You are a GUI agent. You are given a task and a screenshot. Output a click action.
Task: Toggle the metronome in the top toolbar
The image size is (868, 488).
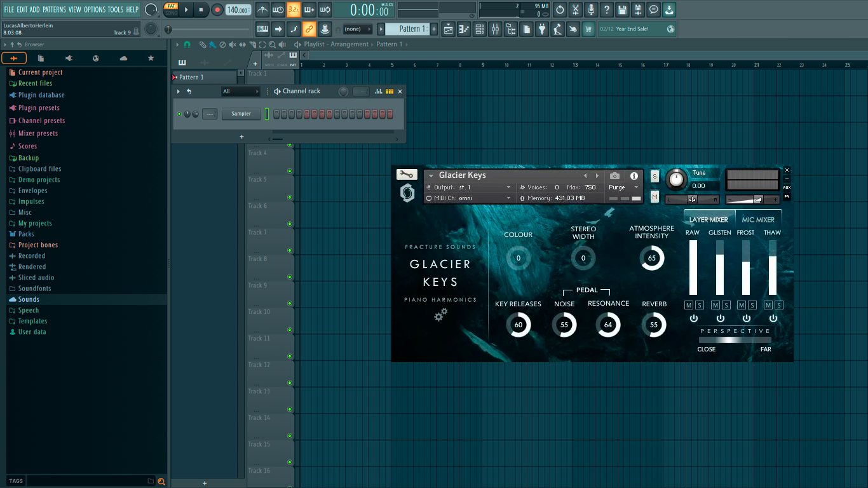click(x=262, y=10)
